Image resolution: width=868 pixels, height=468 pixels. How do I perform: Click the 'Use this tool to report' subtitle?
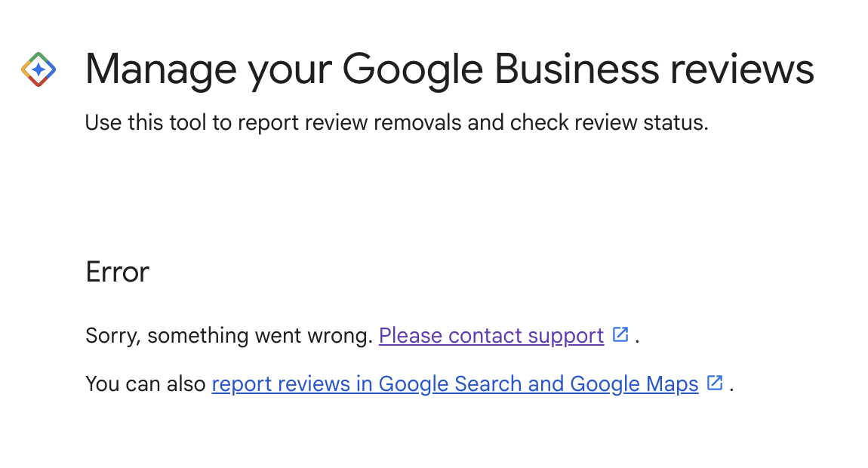[x=396, y=122]
